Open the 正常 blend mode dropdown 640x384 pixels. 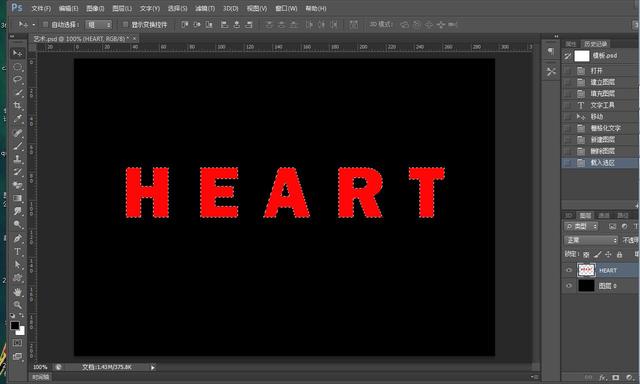click(x=591, y=240)
